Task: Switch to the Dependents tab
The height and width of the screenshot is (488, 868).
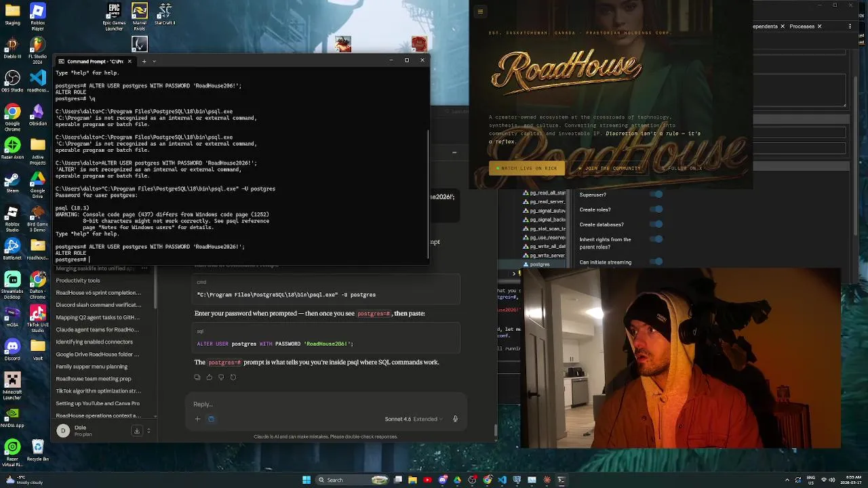Action: click(x=766, y=26)
